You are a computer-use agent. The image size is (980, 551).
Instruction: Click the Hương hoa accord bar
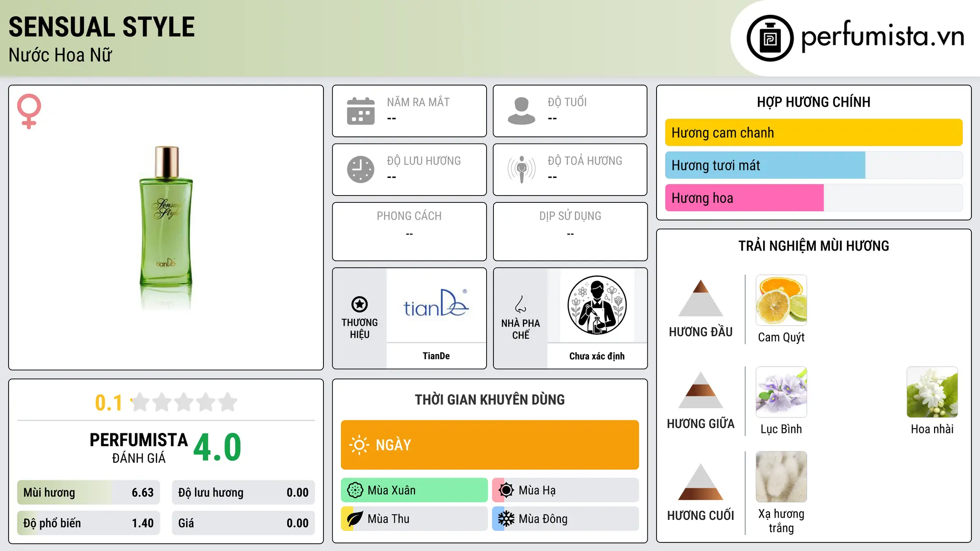(x=813, y=198)
